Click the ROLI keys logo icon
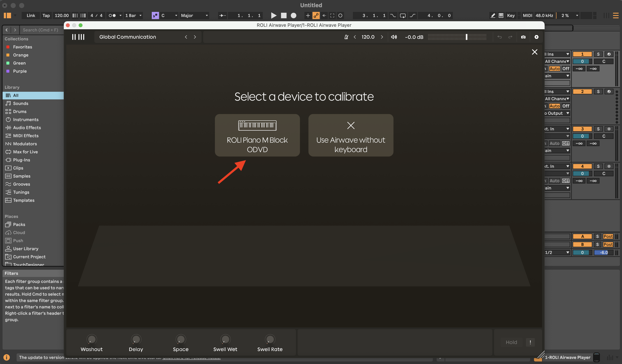Screen dimensions: 622x364 (78, 37)
